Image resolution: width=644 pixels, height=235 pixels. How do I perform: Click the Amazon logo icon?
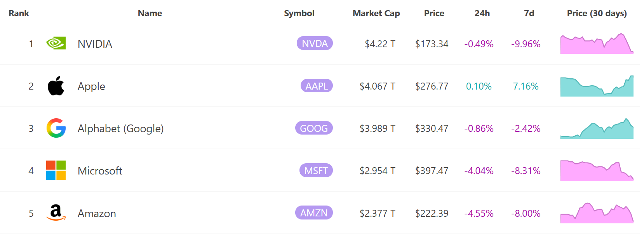point(56,213)
